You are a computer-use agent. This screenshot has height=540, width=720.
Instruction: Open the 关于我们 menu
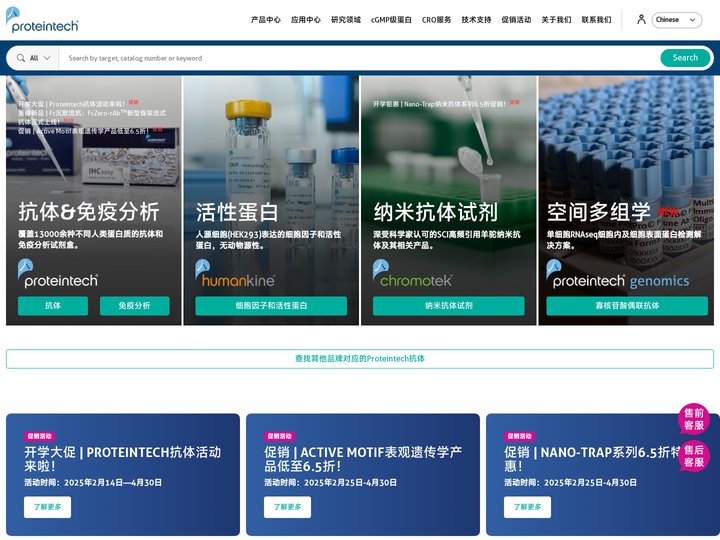coord(556,20)
